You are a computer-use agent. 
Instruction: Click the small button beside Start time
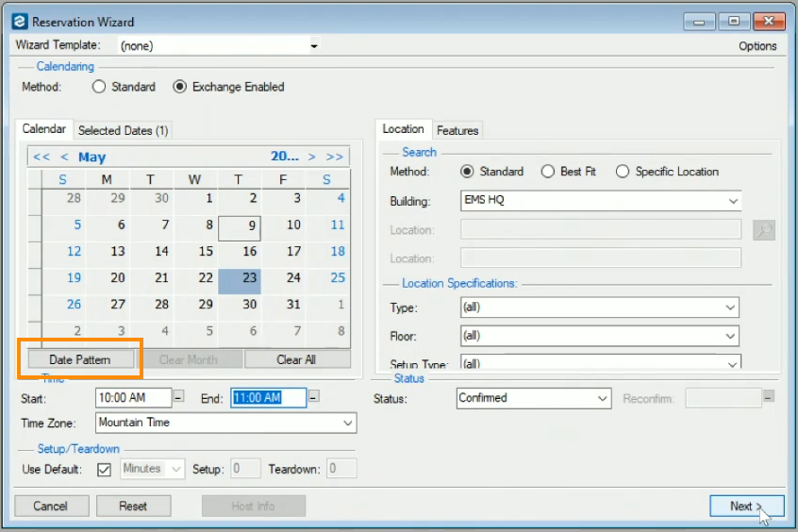tap(179, 397)
